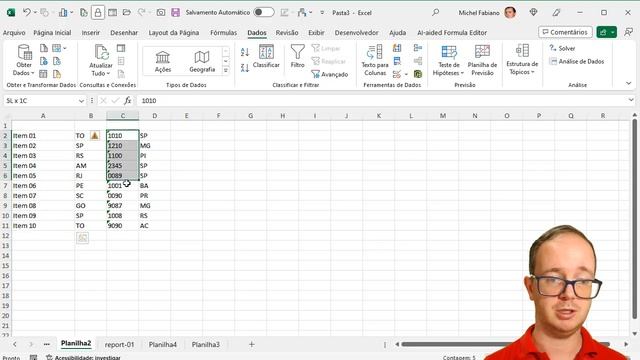Screen dimensions: 640x360
Task: Expand the Estrutura de Tópicos dropdown
Action: tap(533, 72)
